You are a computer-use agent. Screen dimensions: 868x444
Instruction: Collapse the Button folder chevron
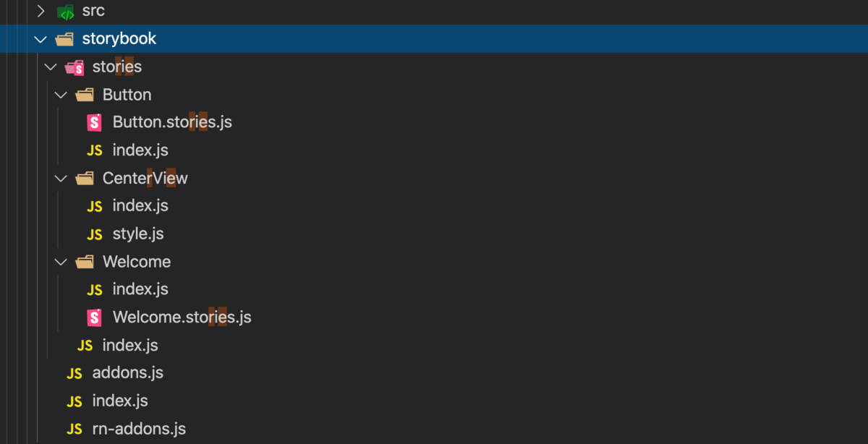pyautogui.click(x=61, y=95)
